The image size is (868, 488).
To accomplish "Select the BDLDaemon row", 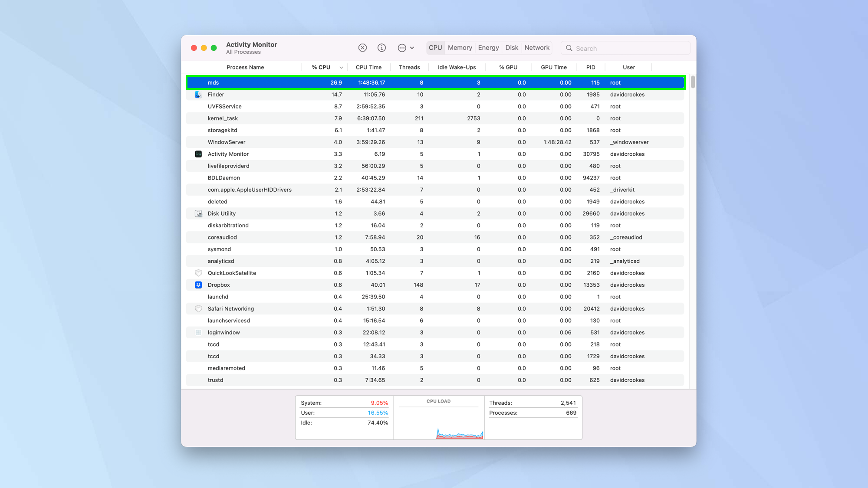I will coord(435,178).
